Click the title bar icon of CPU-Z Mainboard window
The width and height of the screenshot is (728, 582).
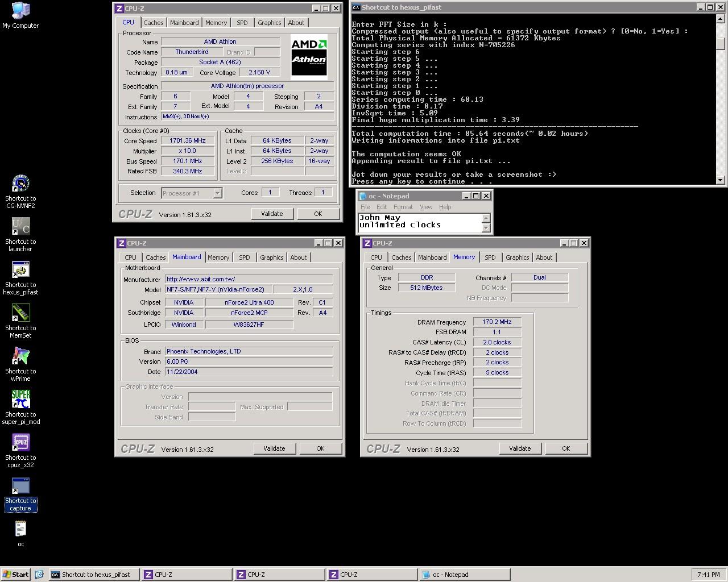122,243
